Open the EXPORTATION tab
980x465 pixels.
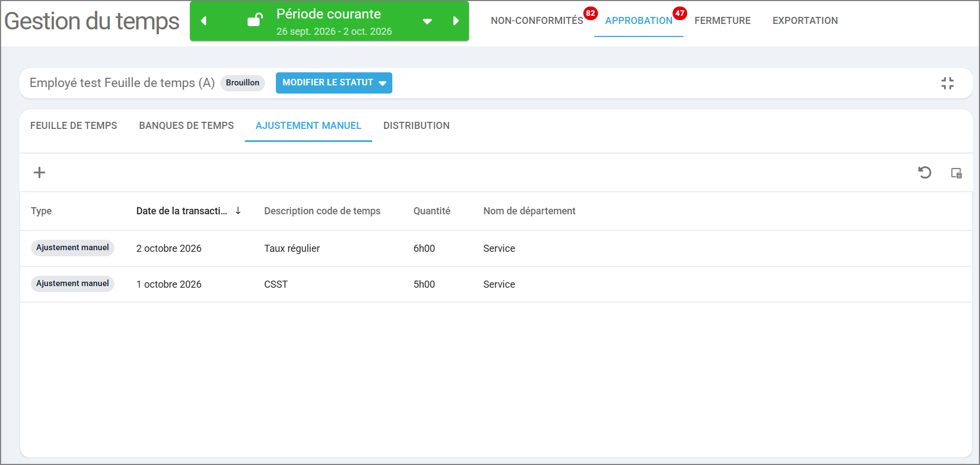[x=805, y=21]
